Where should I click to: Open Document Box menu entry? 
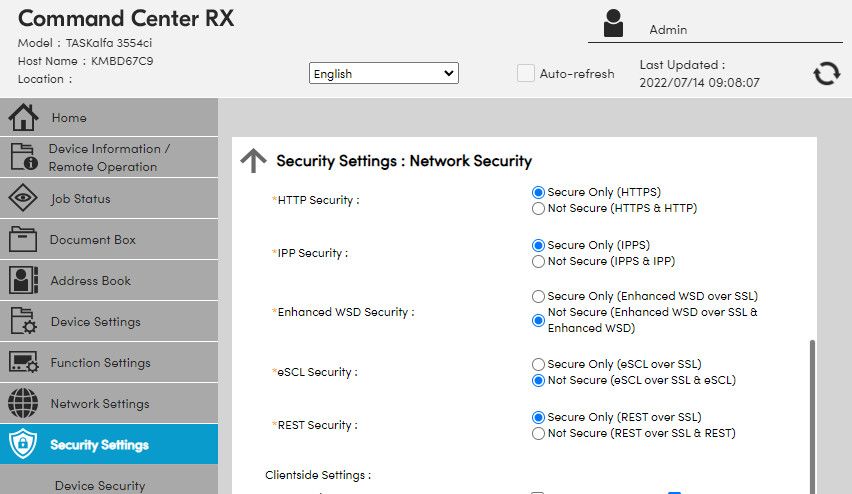[109, 240]
